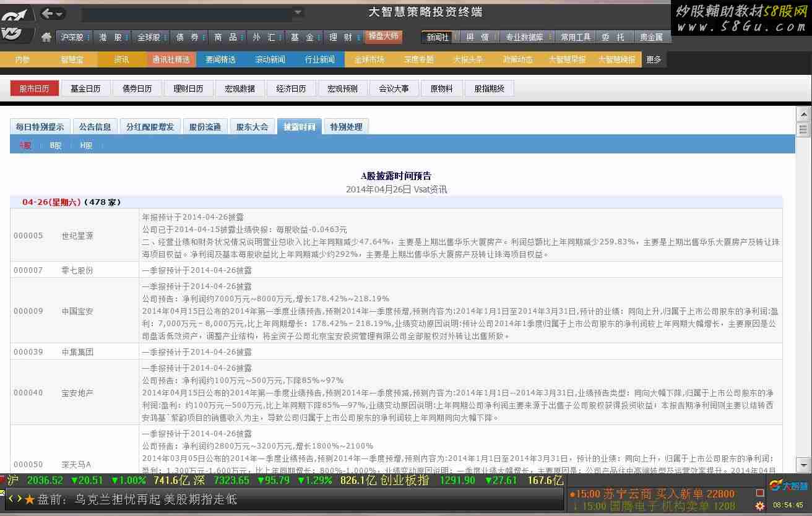Select the A股 sub-tab
Viewport: 812px width, 516px height.
(x=25, y=145)
